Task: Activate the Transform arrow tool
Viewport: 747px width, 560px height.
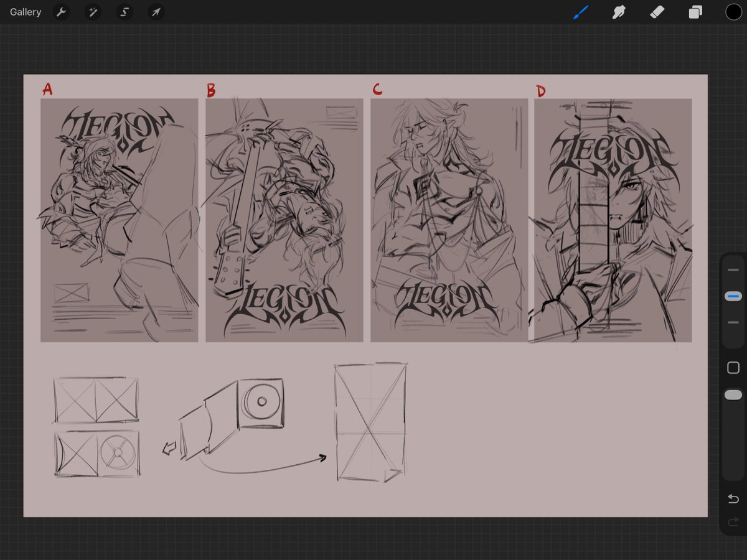Action: tap(156, 12)
